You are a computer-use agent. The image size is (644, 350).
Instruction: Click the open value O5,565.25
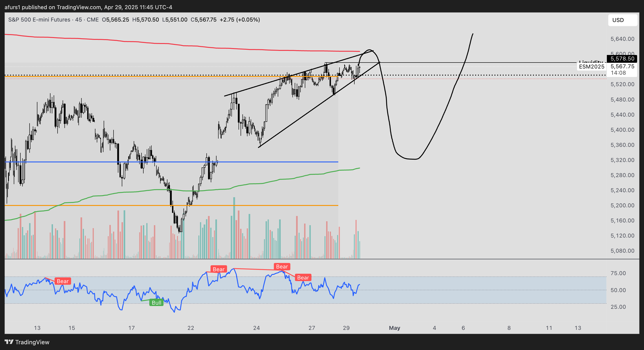tap(116, 19)
